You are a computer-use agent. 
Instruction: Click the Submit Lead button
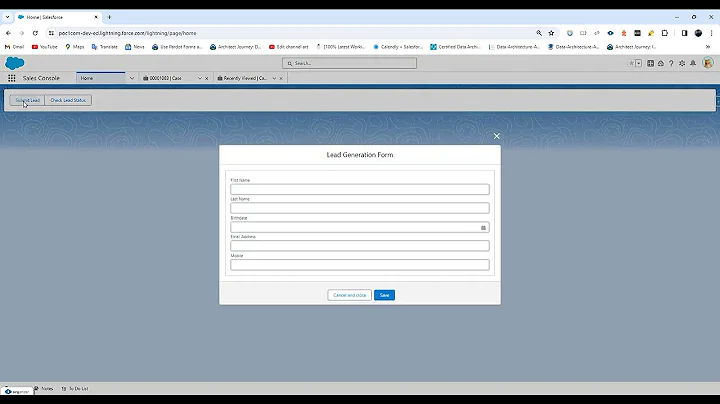coord(28,100)
